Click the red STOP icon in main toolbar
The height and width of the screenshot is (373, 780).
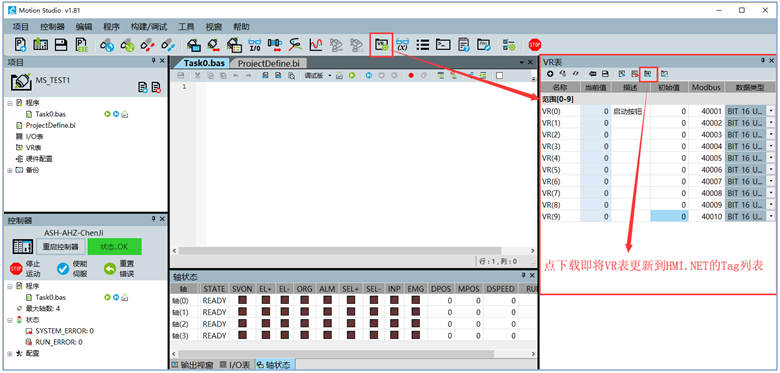coord(535,45)
